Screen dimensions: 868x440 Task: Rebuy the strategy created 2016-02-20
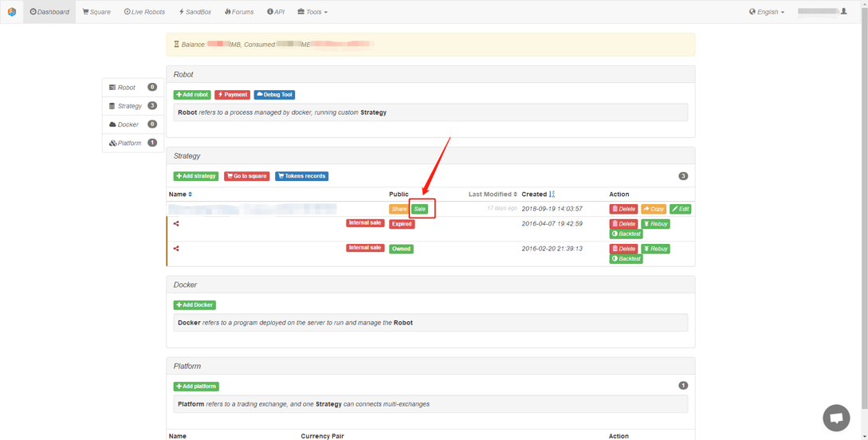[x=655, y=249]
